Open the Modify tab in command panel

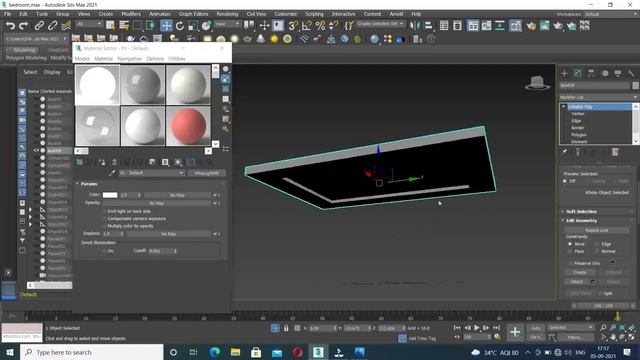point(578,73)
